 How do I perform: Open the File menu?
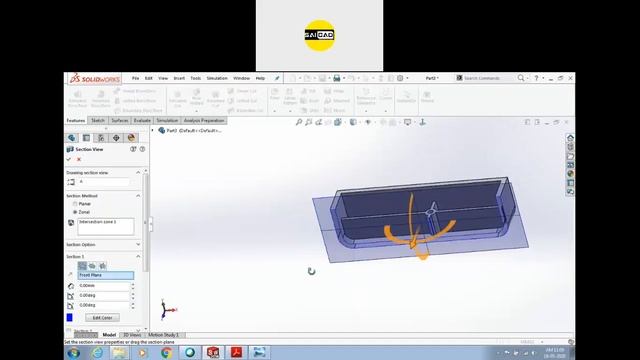click(x=136, y=78)
